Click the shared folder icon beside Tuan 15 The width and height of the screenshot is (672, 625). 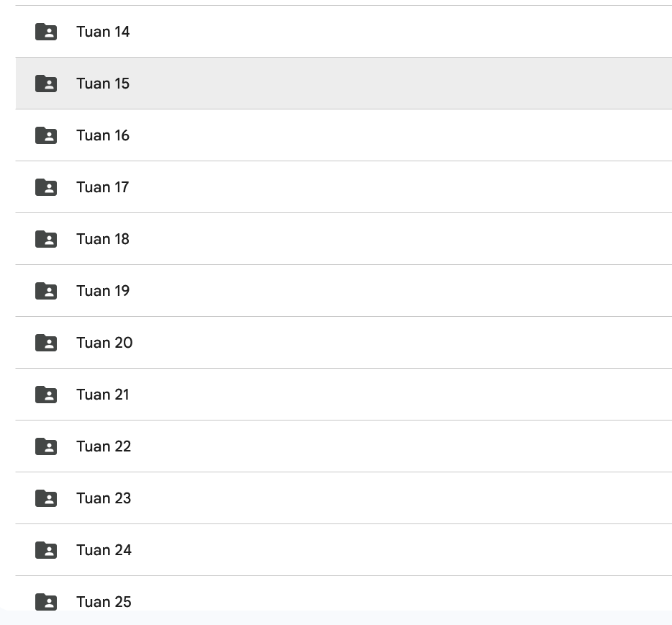point(46,84)
